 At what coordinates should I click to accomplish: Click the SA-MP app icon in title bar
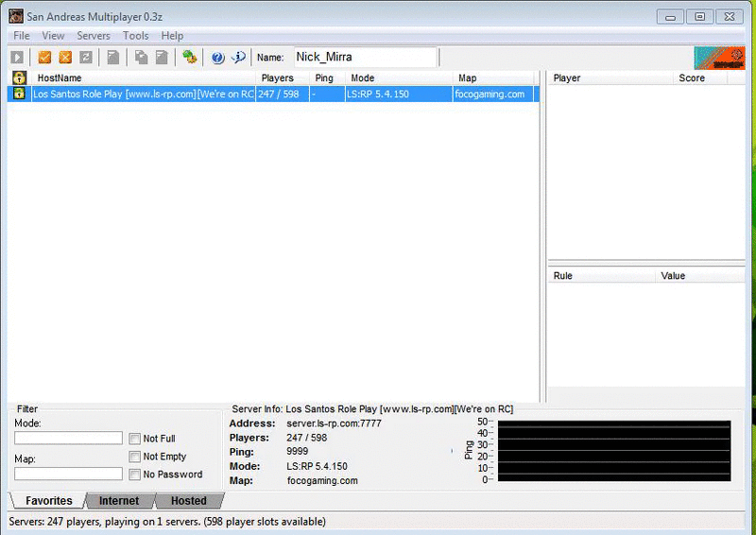pos(16,16)
